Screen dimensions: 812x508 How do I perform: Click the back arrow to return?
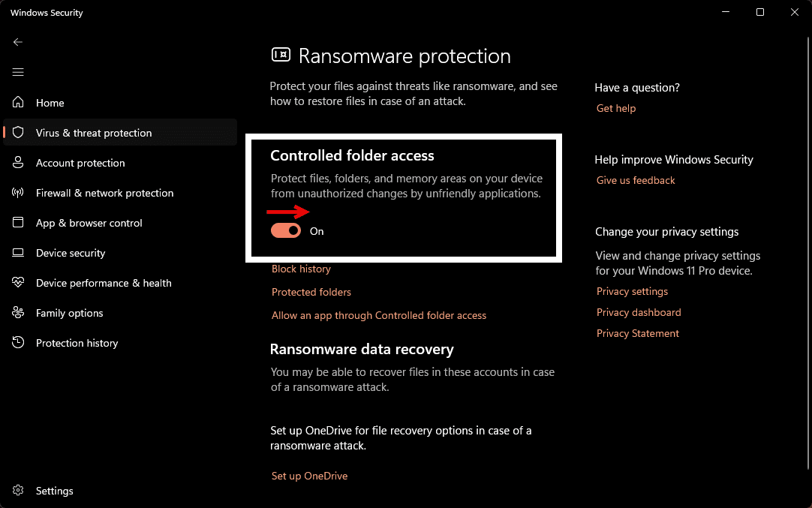(x=18, y=42)
